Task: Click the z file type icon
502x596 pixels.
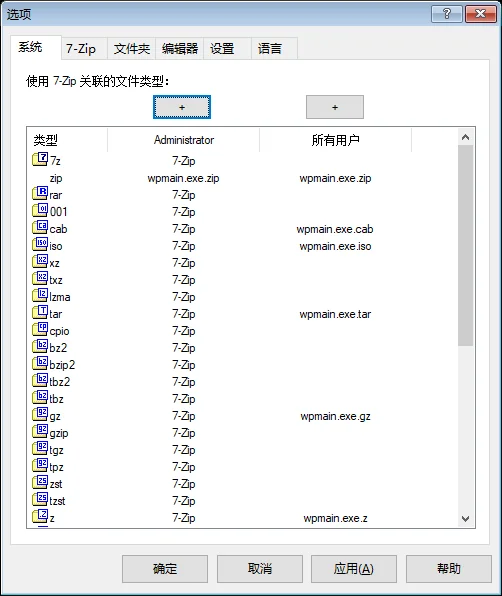Action: pos(40,516)
